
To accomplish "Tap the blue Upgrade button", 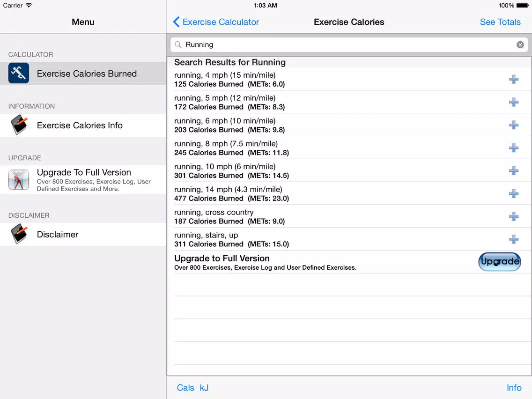I will point(499,262).
